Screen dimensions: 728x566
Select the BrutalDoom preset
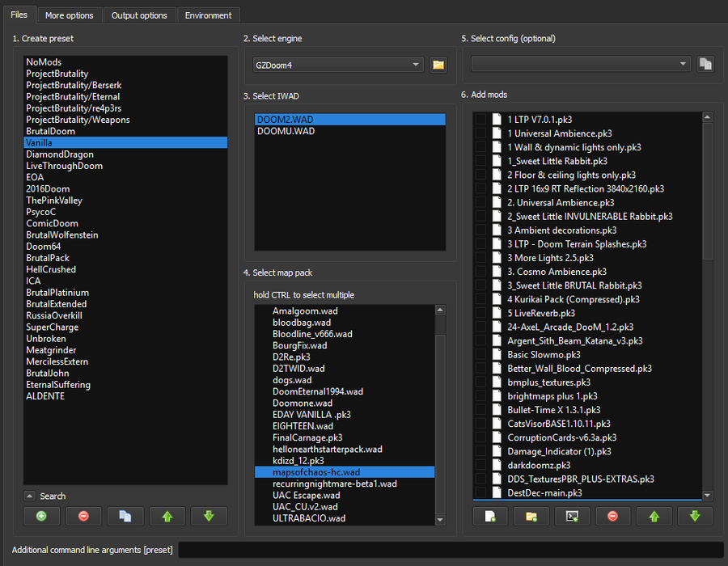point(125,131)
